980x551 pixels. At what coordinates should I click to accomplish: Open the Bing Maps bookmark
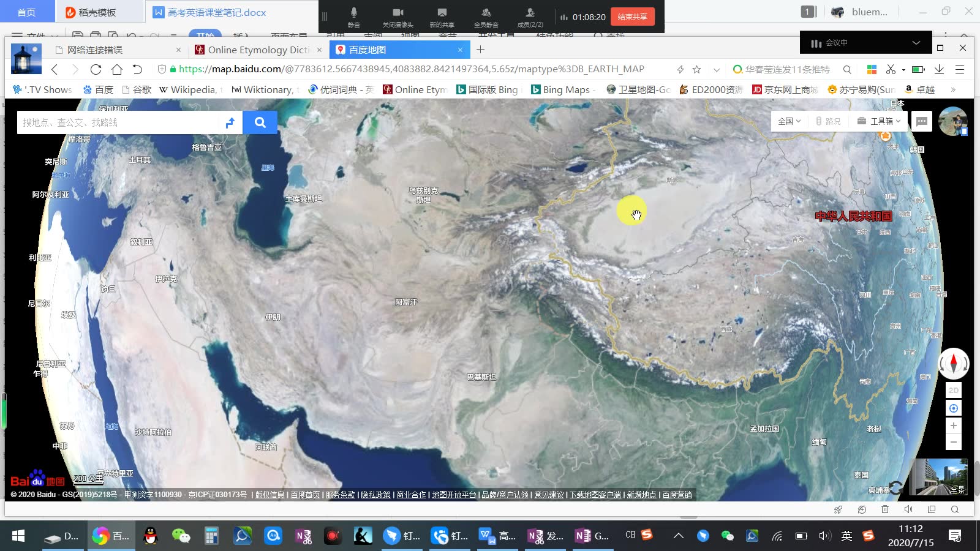click(x=562, y=89)
